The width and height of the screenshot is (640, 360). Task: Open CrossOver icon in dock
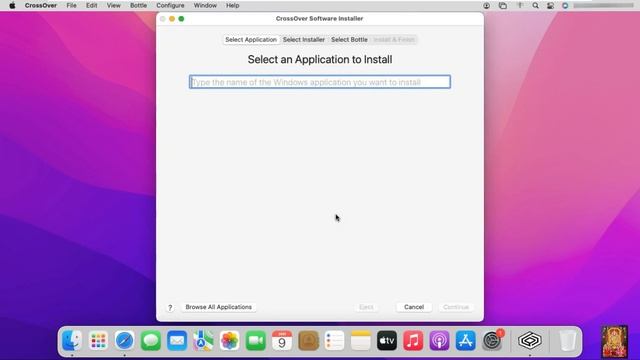point(530,340)
